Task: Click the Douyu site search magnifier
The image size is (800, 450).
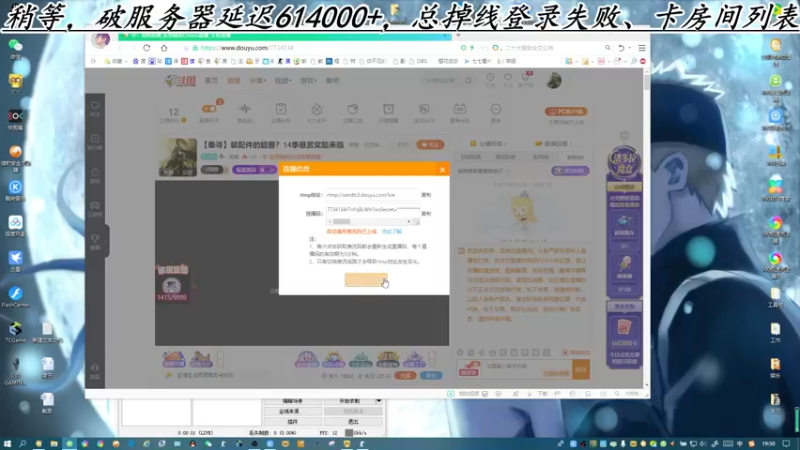Action: pyautogui.click(x=468, y=81)
